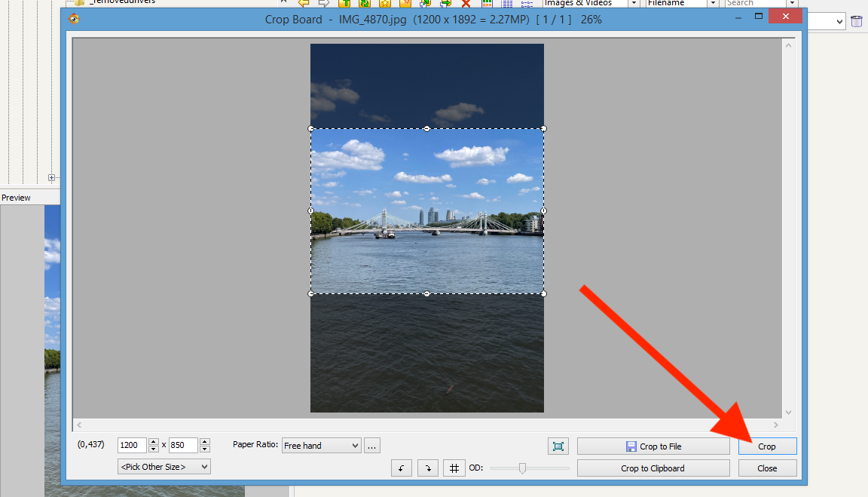Screen dimensions: 868x497
Task: Open the Paper Ratio 'Free hand' dropdown
Action: tap(322, 446)
